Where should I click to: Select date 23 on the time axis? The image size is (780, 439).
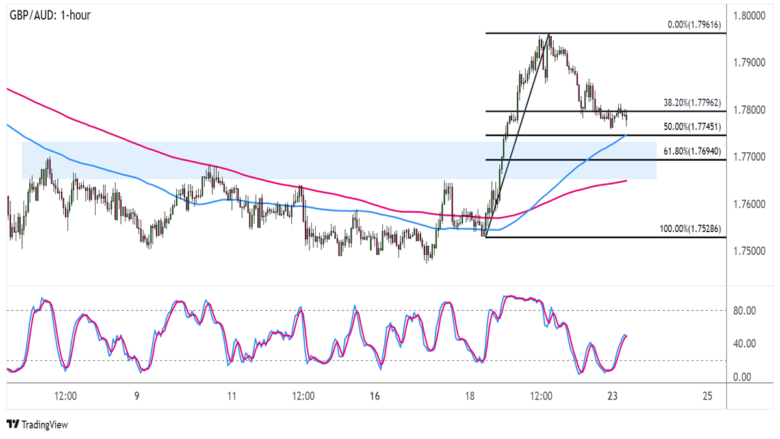click(x=612, y=397)
